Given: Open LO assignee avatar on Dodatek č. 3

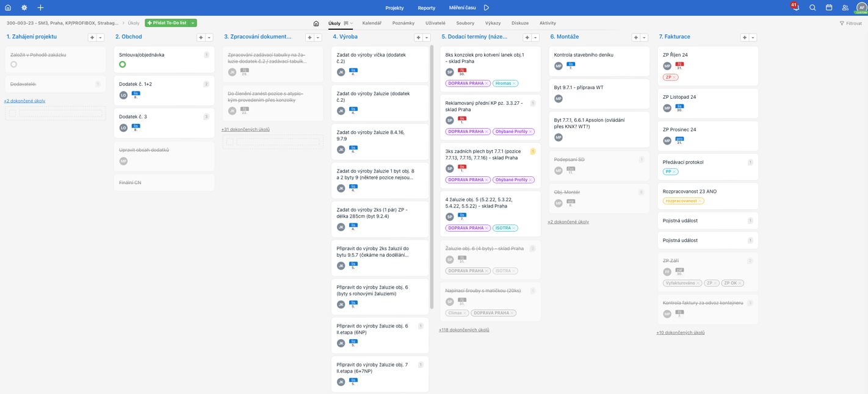Looking at the screenshot, I should click(123, 128).
